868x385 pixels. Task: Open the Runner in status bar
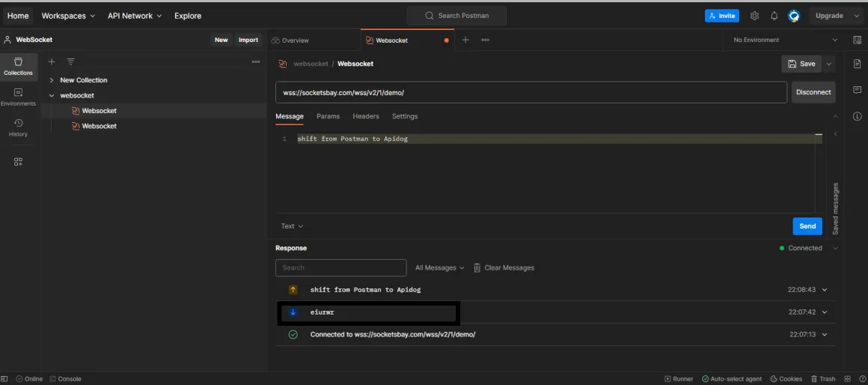679,379
